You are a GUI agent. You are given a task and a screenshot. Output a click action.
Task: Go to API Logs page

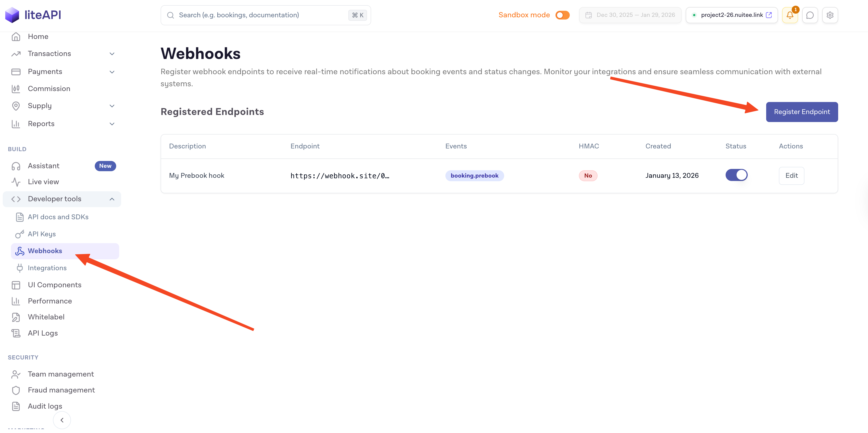[43, 333]
